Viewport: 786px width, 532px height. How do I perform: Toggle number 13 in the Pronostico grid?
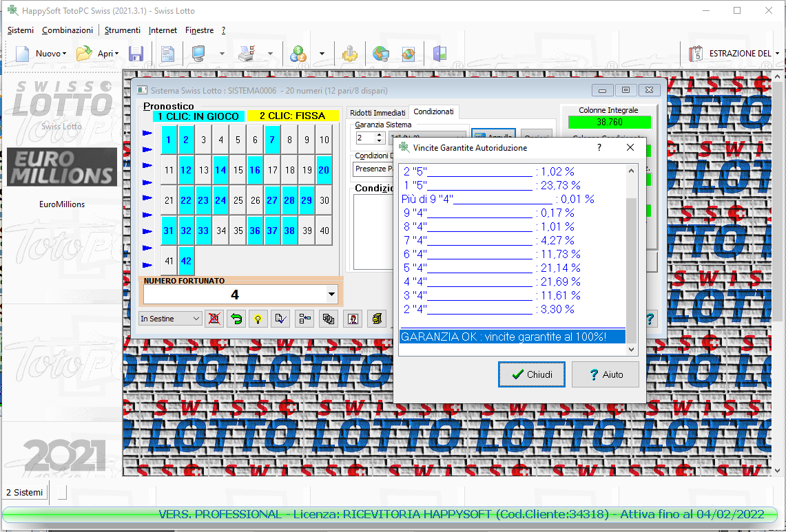coord(203,170)
